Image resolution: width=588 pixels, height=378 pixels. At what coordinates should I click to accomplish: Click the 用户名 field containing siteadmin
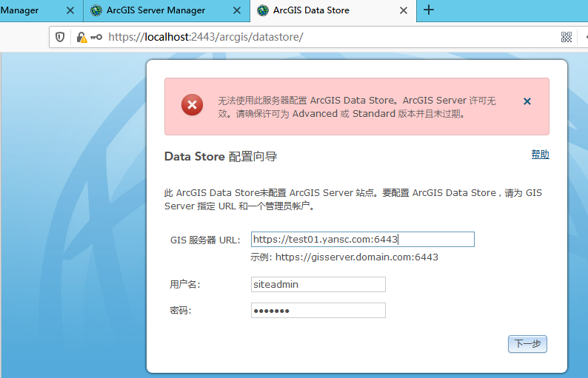click(x=318, y=284)
